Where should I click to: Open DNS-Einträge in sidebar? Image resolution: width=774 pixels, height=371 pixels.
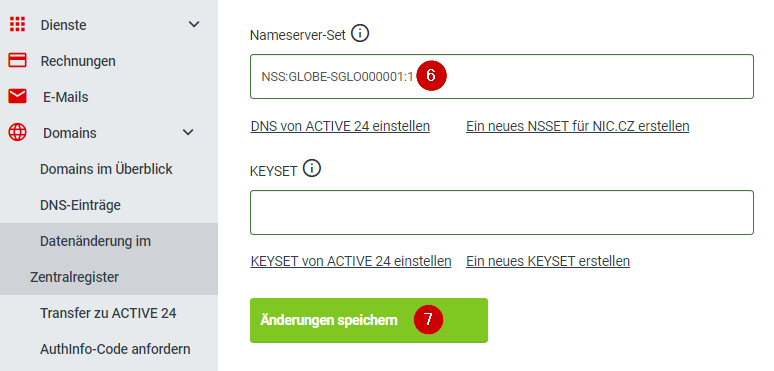(x=80, y=205)
